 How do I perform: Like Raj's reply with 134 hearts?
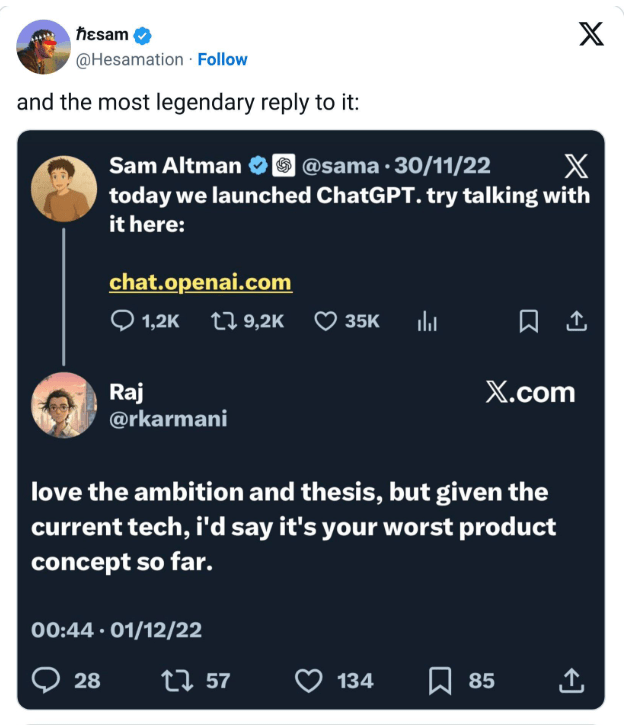click(x=310, y=680)
